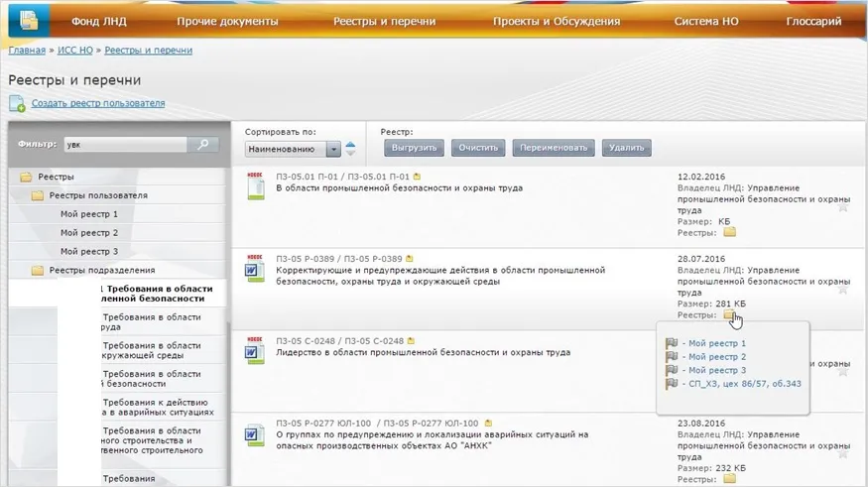Open the ПЗ-05.01 П-01 document file icon
The width and height of the screenshot is (868, 487).
(253, 184)
